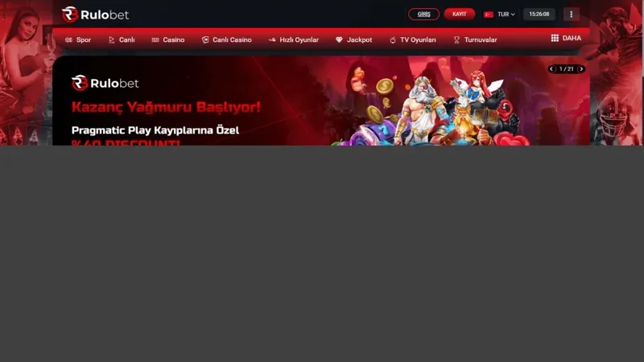Click the Canlı Casino cards icon
This screenshot has width=644, height=362.
click(205, 39)
